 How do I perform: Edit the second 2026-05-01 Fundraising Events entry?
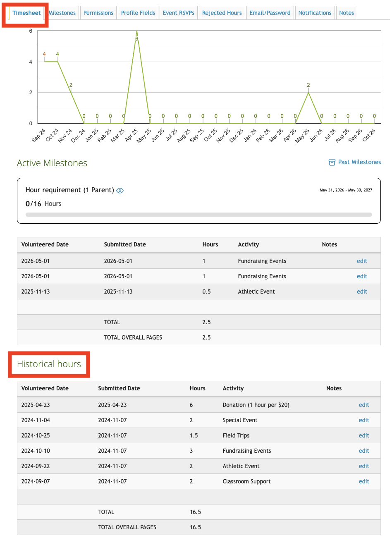pos(362,276)
